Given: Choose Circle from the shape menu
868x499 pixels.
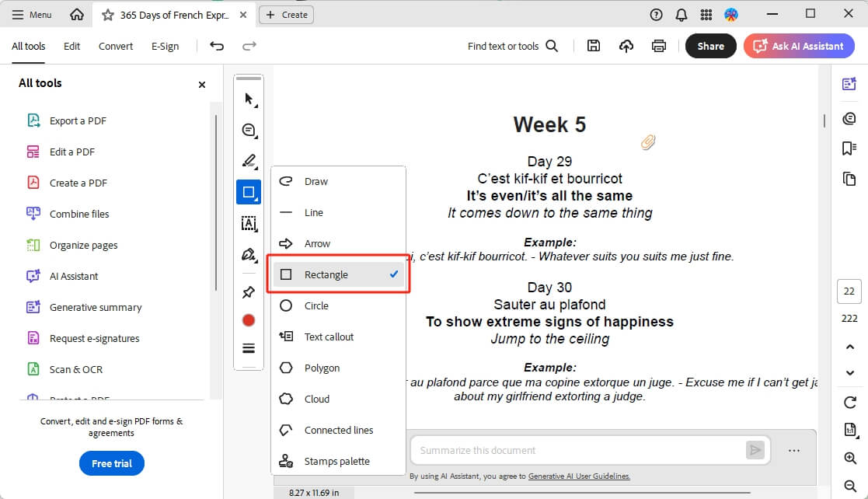Looking at the screenshot, I should (x=316, y=305).
